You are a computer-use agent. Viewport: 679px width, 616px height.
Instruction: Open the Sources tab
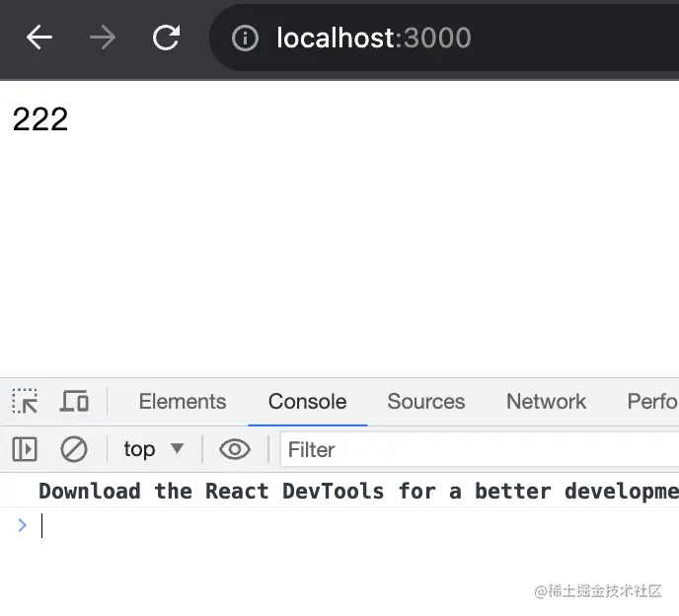(426, 402)
